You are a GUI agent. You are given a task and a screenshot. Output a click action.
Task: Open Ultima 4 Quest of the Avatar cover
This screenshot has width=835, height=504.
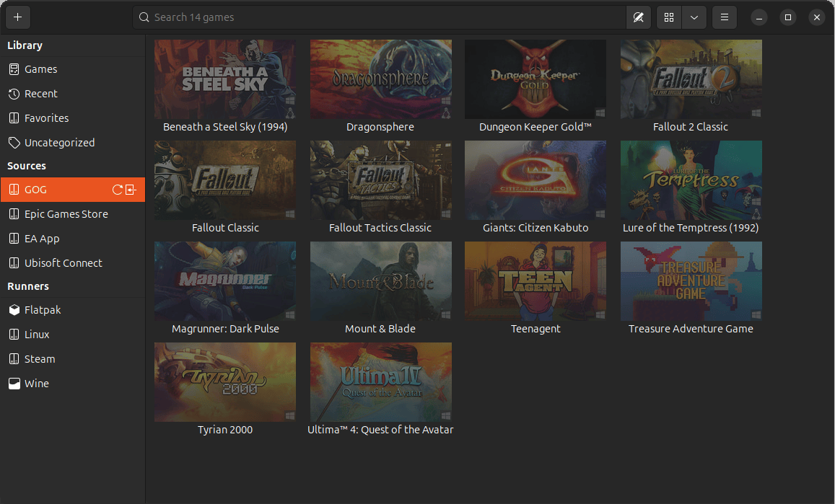[x=381, y=382]
